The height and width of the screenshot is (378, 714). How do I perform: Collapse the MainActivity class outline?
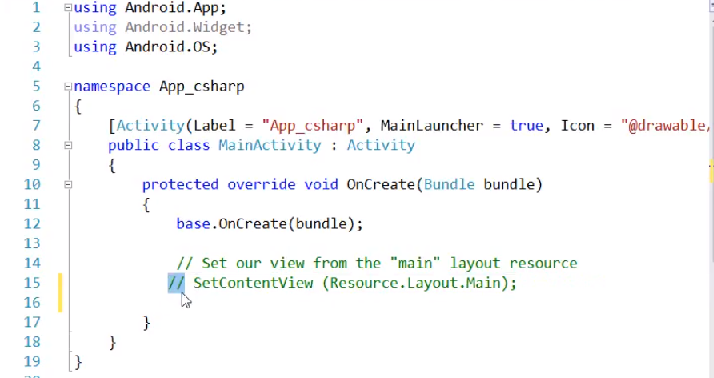click(68, 145)
